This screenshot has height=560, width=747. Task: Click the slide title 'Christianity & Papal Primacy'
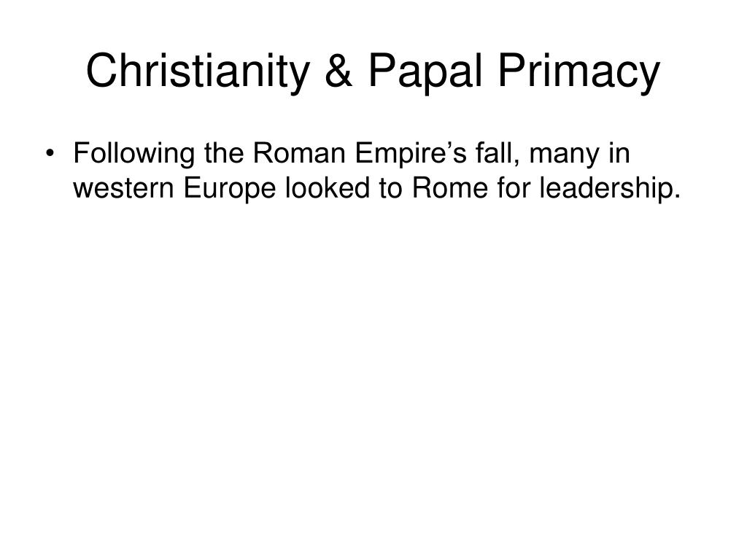(373, 71)
